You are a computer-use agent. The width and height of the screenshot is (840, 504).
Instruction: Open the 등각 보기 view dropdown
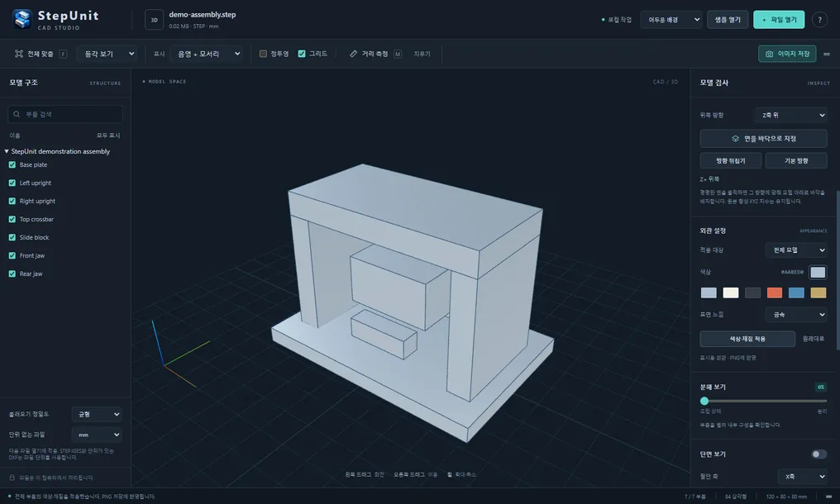tap(107, 54)
